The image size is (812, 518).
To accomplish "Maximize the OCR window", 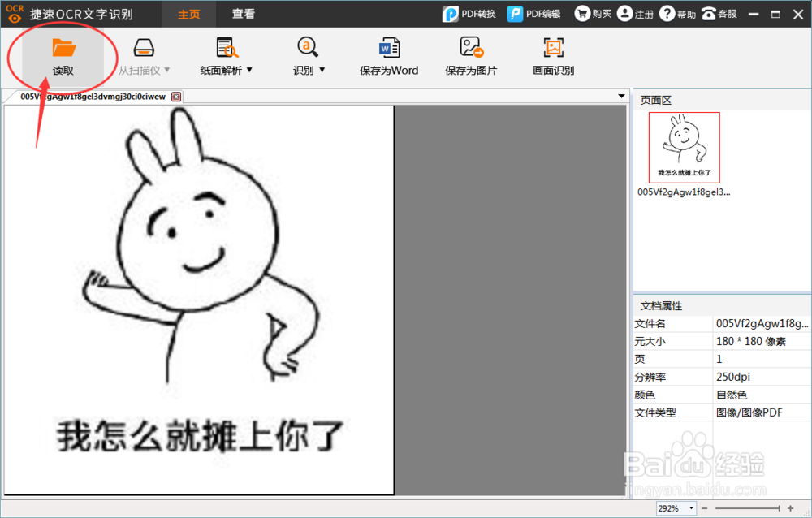I will click(x=775, y=15).
